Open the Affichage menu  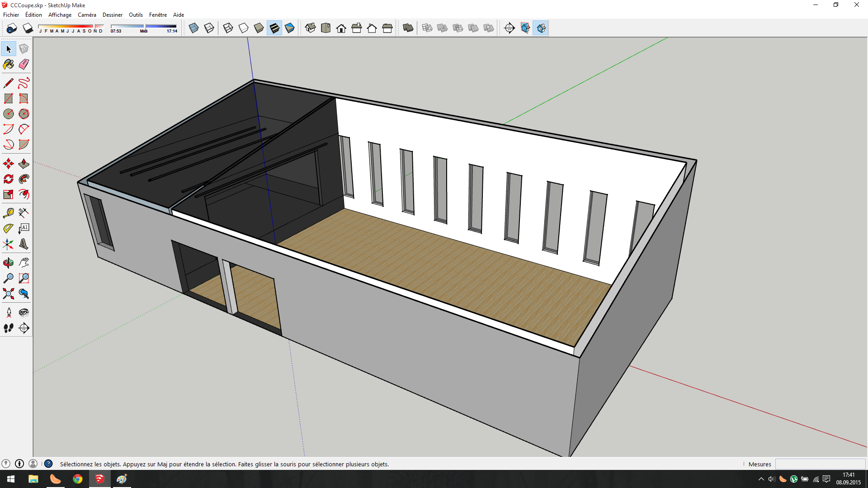click(x=60, y=14)
